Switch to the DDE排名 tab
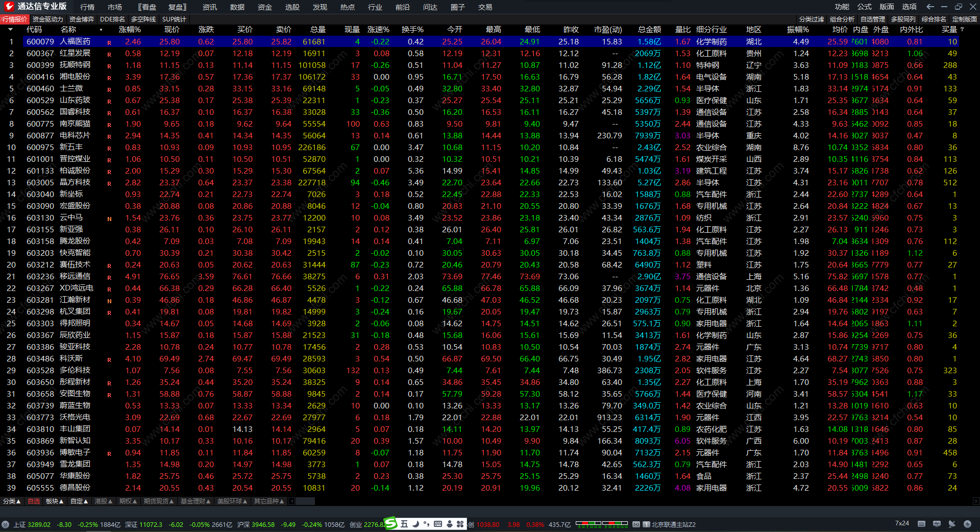The height and width of the screenshot is (532, 980). [x=112, y=19]
